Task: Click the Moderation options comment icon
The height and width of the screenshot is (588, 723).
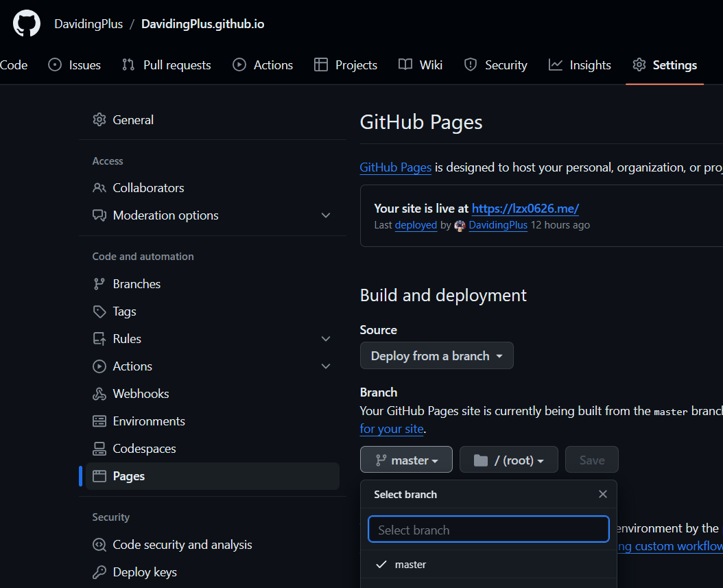Action: point(99,215)
